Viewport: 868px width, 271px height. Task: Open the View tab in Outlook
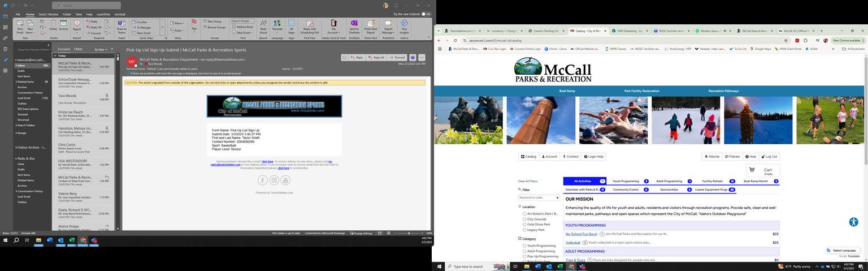pos(79,14)
